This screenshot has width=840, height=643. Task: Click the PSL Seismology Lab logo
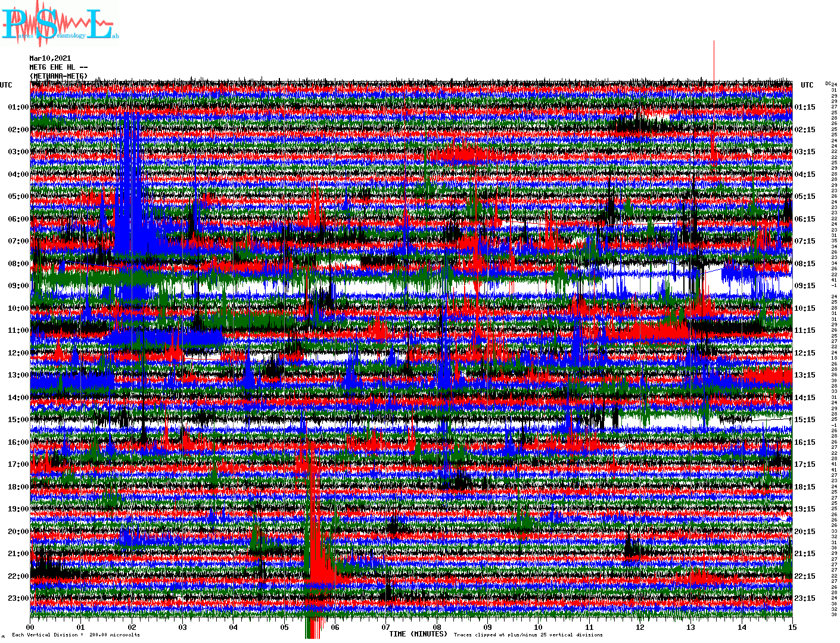pos(60,24)
